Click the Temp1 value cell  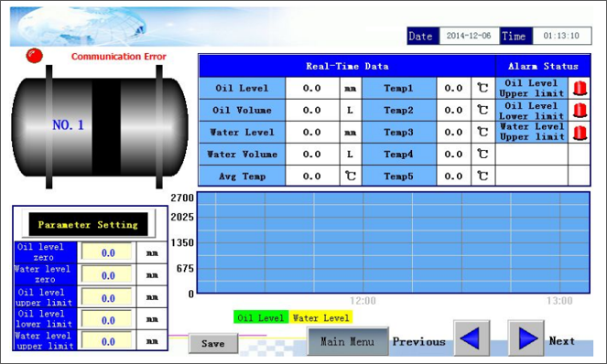click(454, 88)
